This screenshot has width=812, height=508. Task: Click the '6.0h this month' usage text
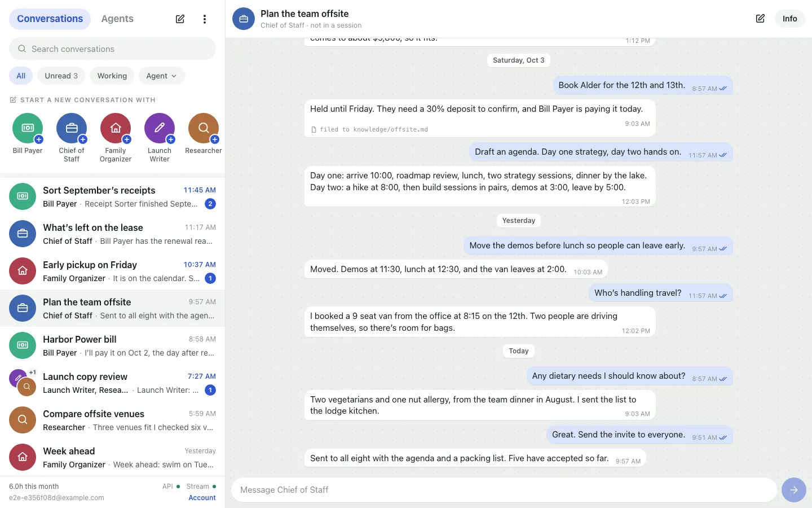point(34,486)
